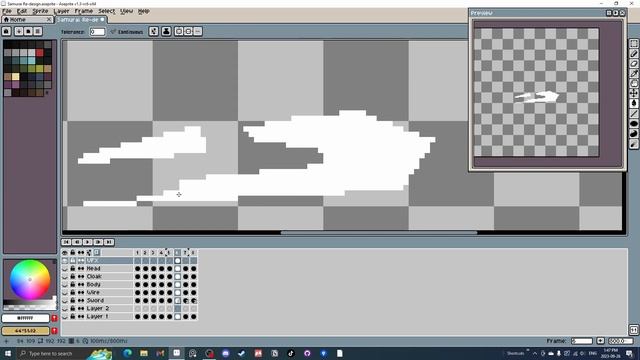Select the Rectangular Marquee tool
Viewport: 640px width, 360px height.
(633, 44)
